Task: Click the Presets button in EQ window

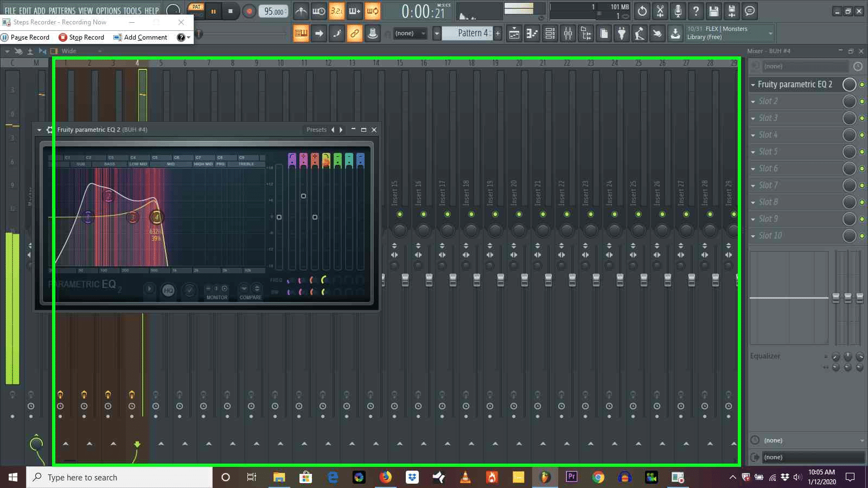Action: click(316, 130)
